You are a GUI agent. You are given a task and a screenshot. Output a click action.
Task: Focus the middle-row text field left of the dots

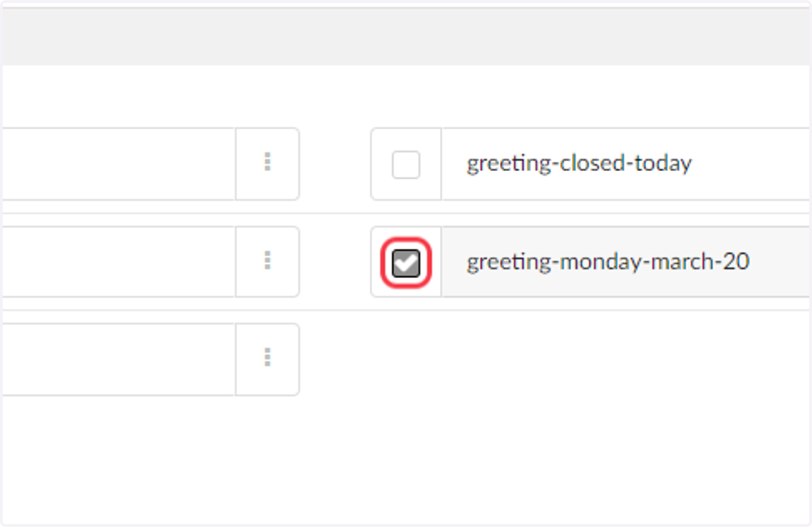coord(118,261)
